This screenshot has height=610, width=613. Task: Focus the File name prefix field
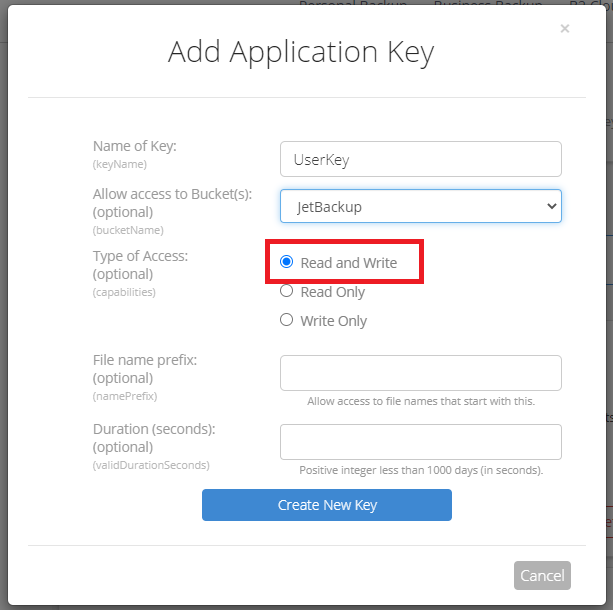420,373
